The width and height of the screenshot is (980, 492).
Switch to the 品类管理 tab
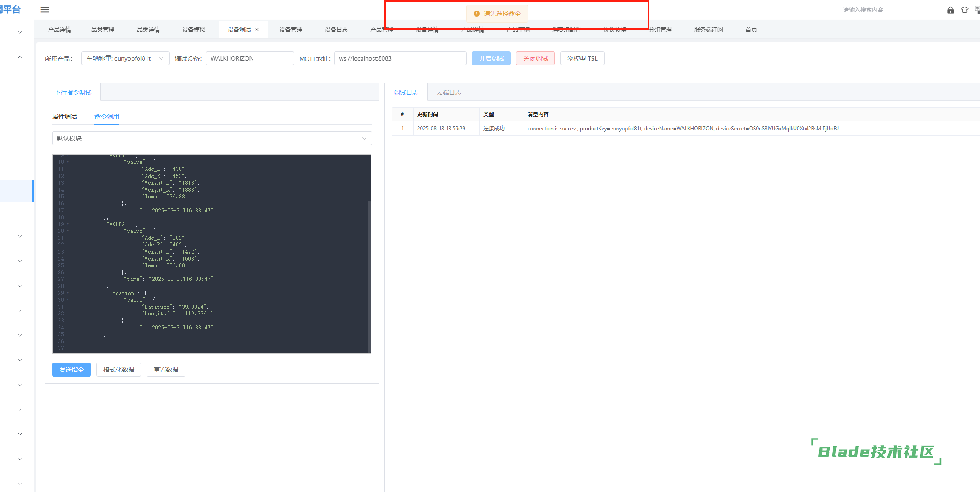click(103, 30)
